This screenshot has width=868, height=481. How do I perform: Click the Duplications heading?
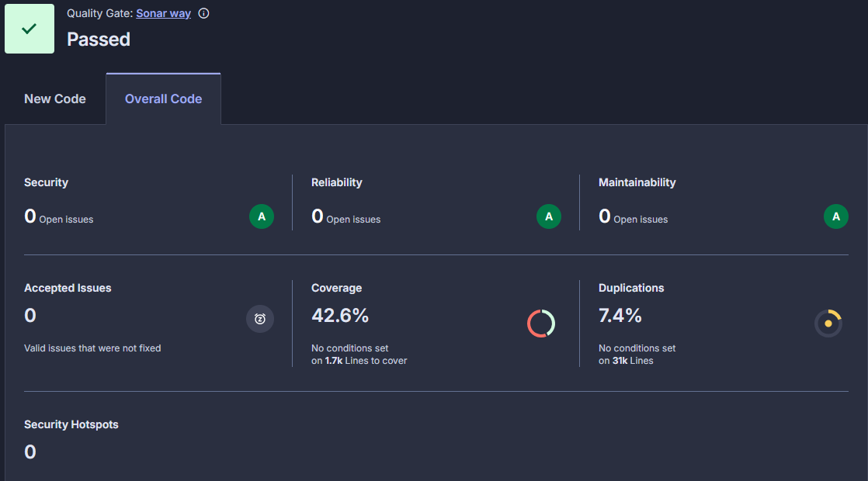[x=631, y=288]
